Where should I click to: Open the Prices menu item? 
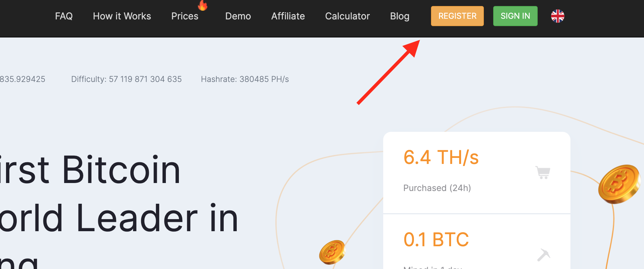(185, 16)
